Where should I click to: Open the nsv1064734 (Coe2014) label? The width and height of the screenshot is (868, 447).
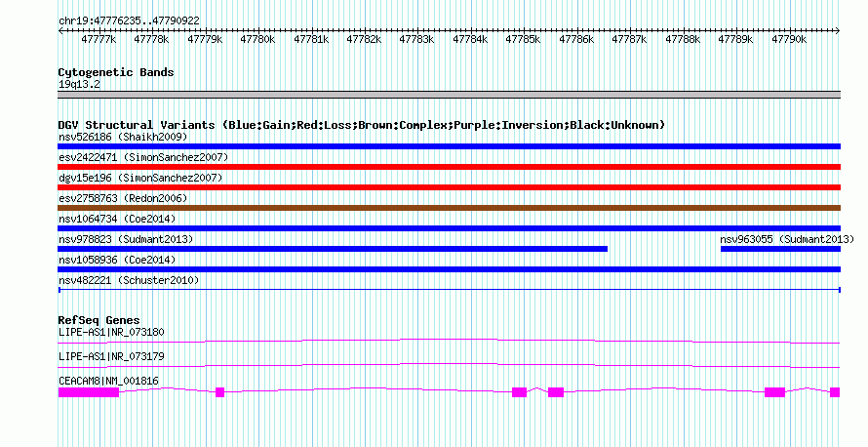[117, 219]
